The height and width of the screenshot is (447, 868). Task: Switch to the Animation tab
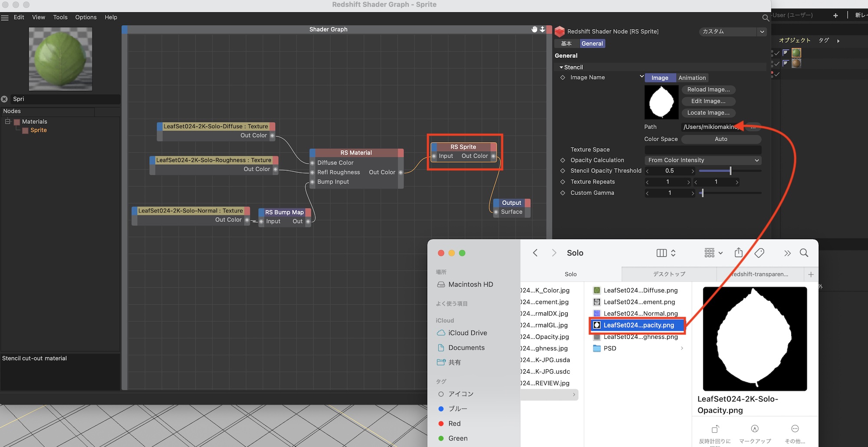692,78
